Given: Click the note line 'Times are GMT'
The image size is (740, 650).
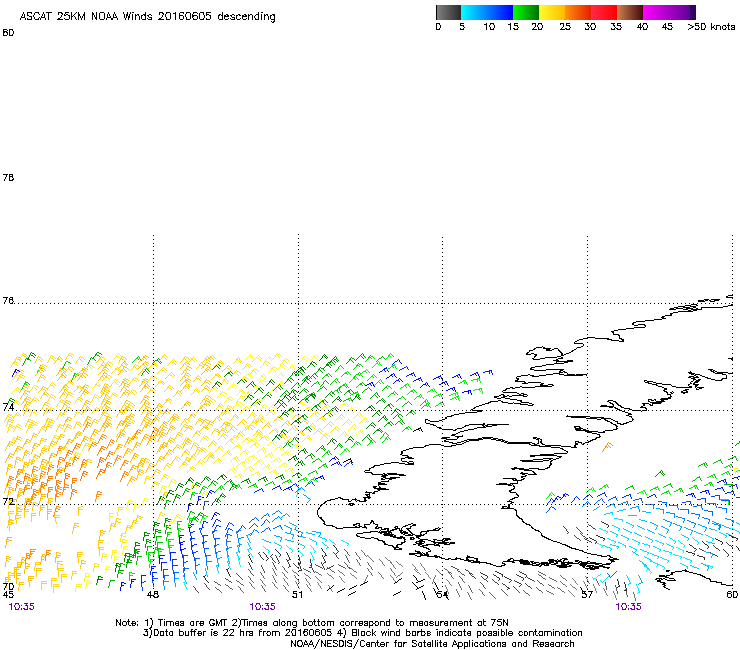Looking at the screenshot, I should pyautogui.click(x=192, y=623).
